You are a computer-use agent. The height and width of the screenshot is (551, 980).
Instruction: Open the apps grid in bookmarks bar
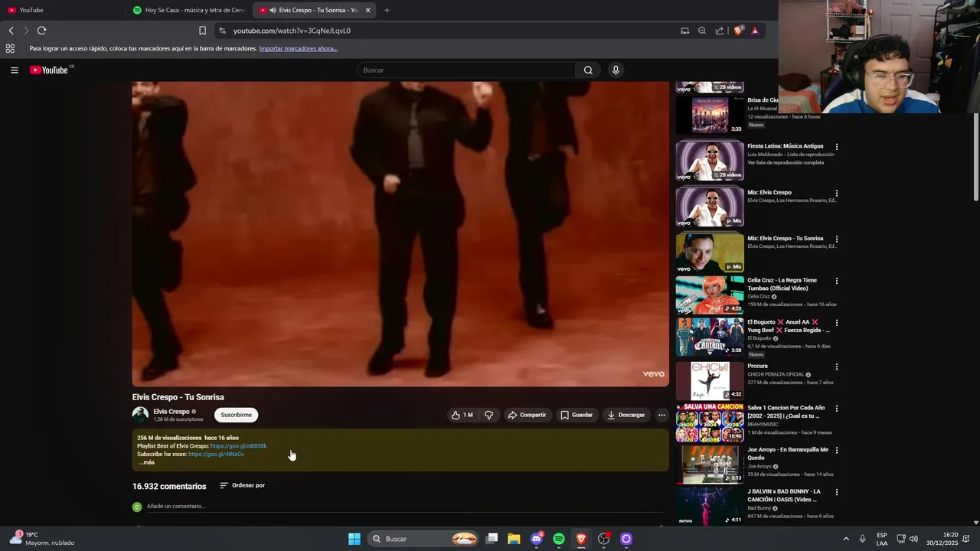(10, 48)
